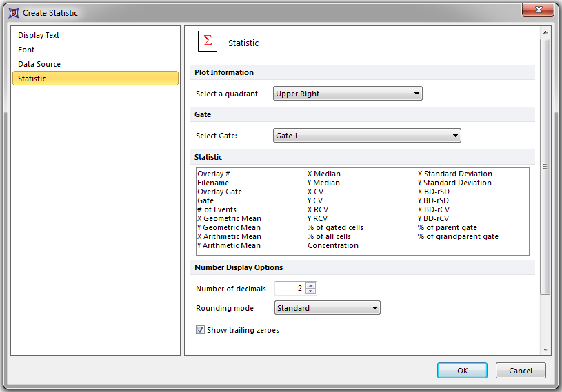Click the Create Statistic title bar app icon

coord(13,12)
